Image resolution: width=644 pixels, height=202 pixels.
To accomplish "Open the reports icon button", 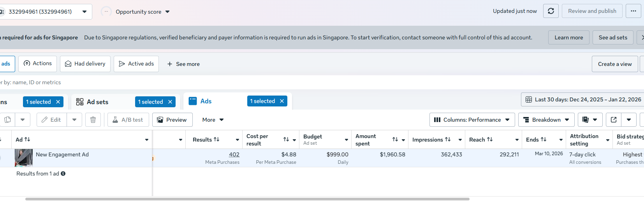I will [x=586, y=120].
